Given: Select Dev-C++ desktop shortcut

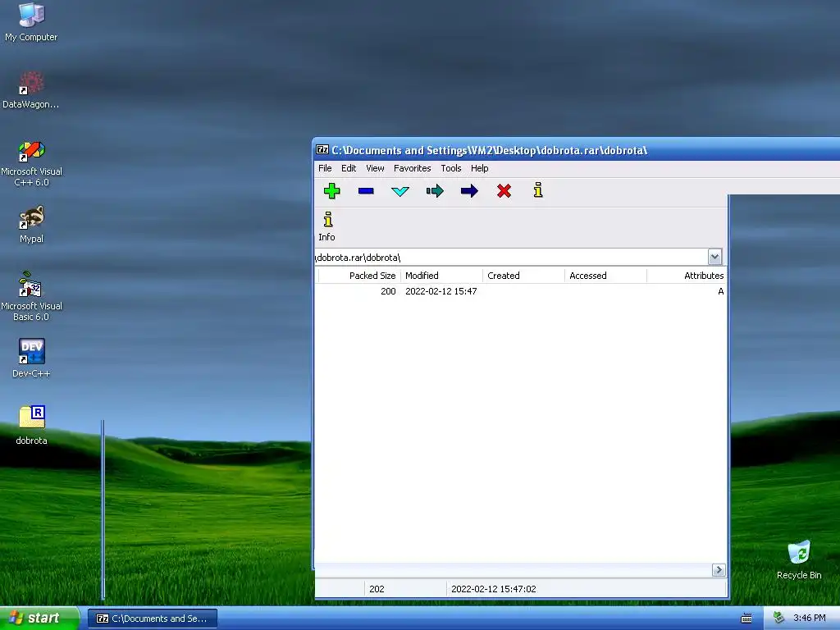Looking at the screenshot, I should 31,358.
